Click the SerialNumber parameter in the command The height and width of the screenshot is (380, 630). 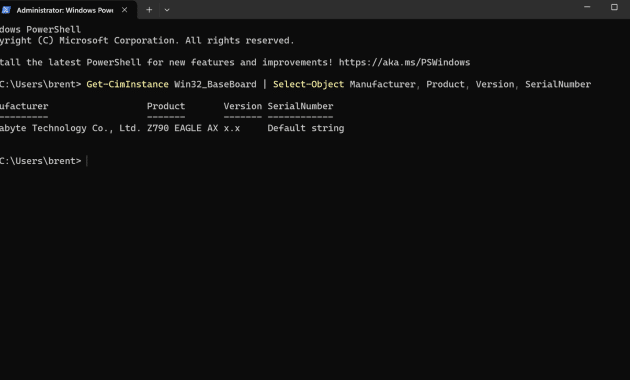(558, 84)
